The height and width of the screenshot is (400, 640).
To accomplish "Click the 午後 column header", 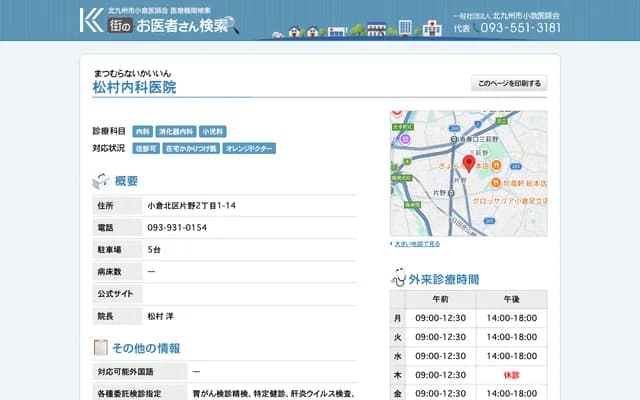I will (512, 300).
